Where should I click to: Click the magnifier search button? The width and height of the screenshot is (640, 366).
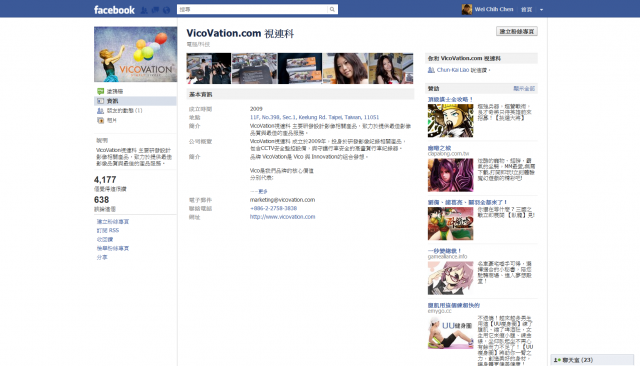[x=332, y=9]
